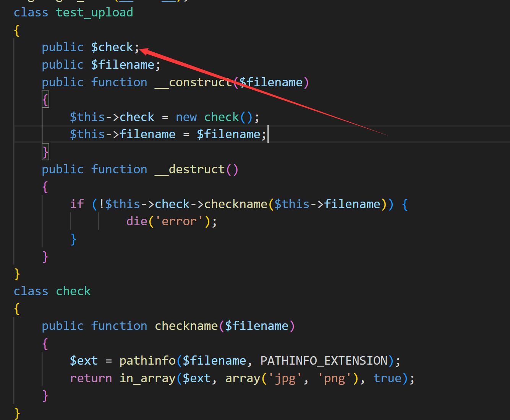The height and width of the screenshot is (420, 510).
Task: Click the in_array function call
Action: pos(147,378)
